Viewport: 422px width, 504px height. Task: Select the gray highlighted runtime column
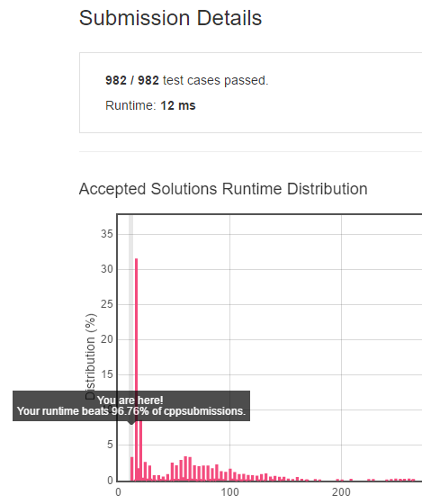coord(131,347)
